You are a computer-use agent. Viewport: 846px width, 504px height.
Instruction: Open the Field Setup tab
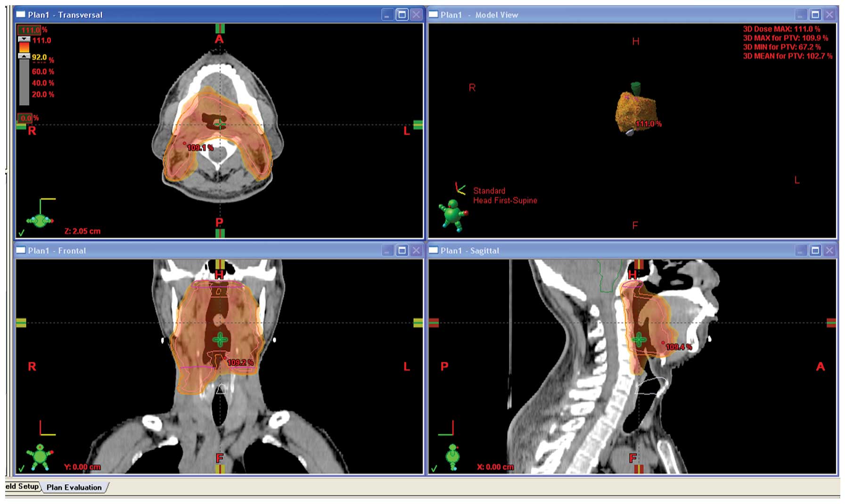(22, 487)
